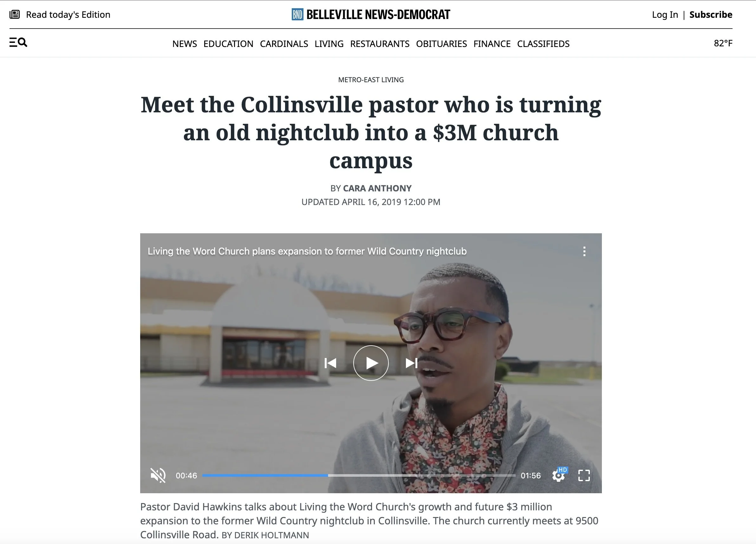Seek along the video progress bar
The image size is (756, 544).
coord(359,475)
